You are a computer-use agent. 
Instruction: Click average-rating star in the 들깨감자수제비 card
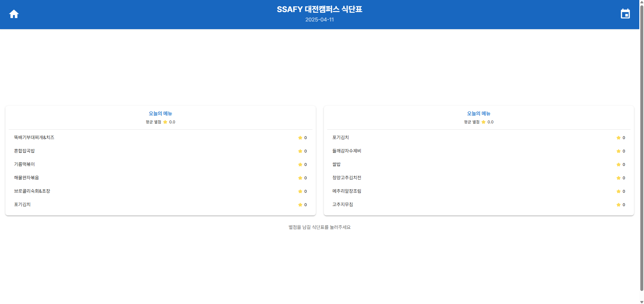[x=484, y=122]
